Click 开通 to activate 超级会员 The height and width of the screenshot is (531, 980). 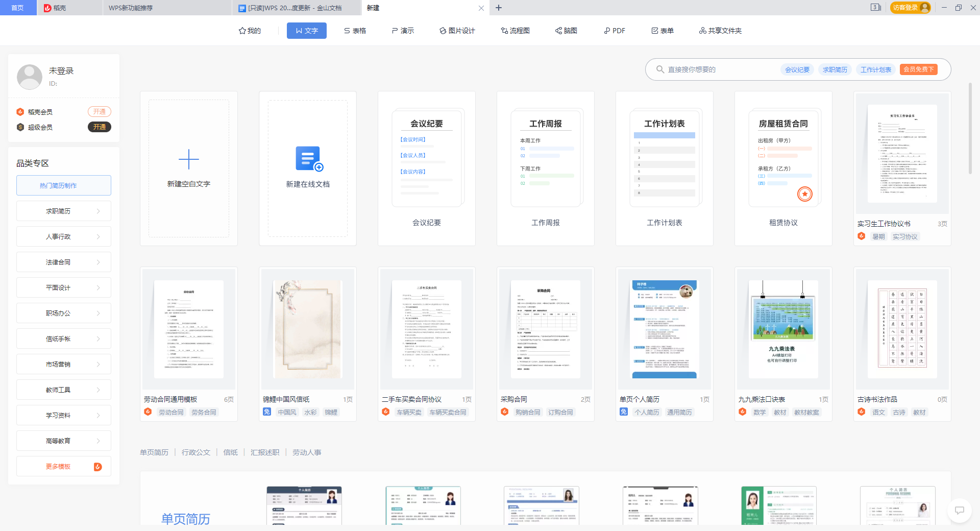click(99, 127)
